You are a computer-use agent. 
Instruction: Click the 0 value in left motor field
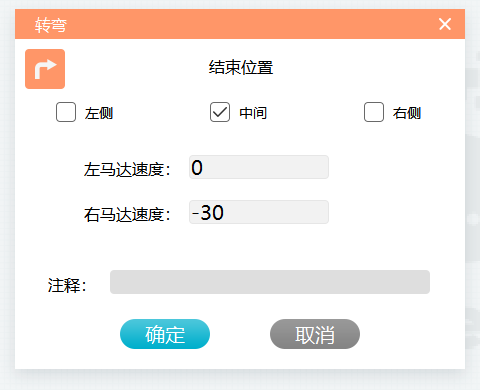coord(197,167)
